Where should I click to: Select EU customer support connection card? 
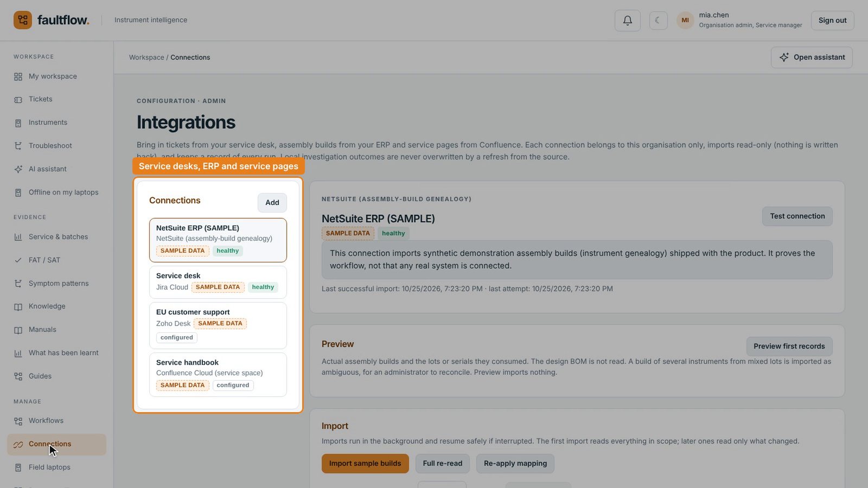tap(218, 325)
